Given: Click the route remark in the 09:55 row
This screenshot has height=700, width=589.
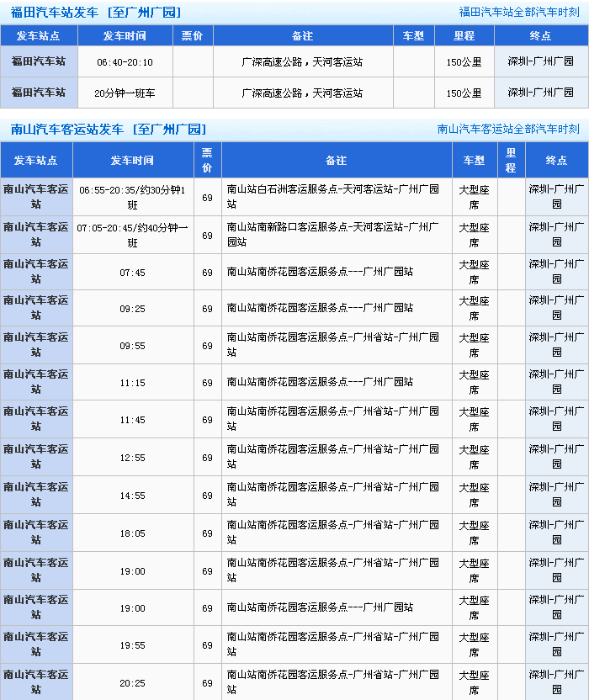Looking at the screenshot, I should point(333,345).
